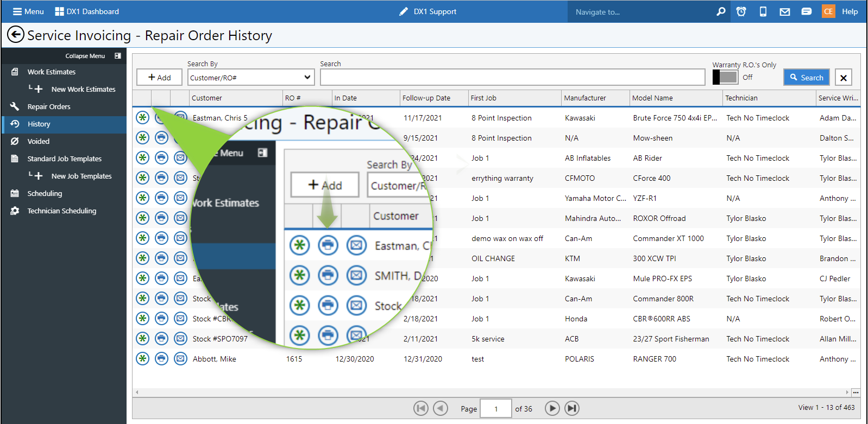The height and width of the screenshot is (424, 868).
Task: Click green asterisk icon on AB Rider row
Action: (142, 157)
